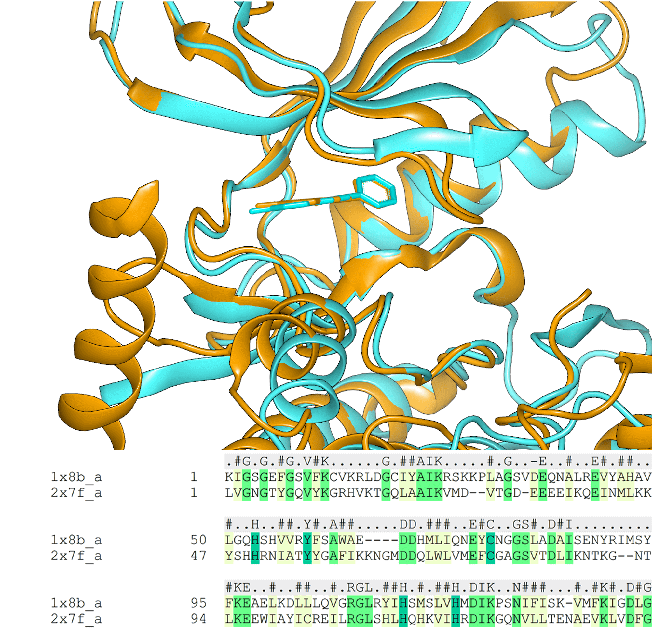This screenshot has height=644, width=653.
Task: Select residue start number 94
Action: click(198, 619)
